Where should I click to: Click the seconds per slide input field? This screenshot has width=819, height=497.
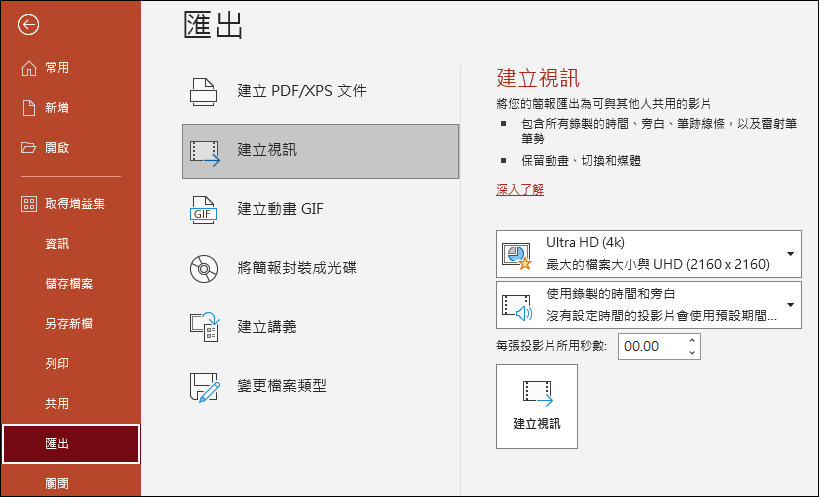coord(650,347)
